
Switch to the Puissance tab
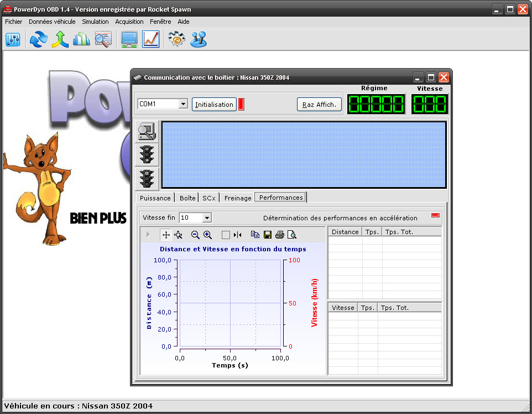pyautogui.click(x=155, y=198)
